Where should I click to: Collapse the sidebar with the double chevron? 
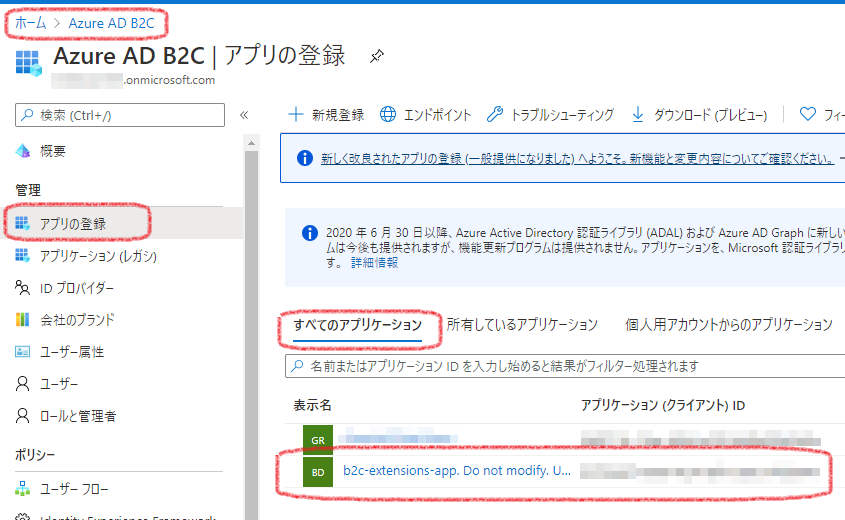(x=244, y=115)
